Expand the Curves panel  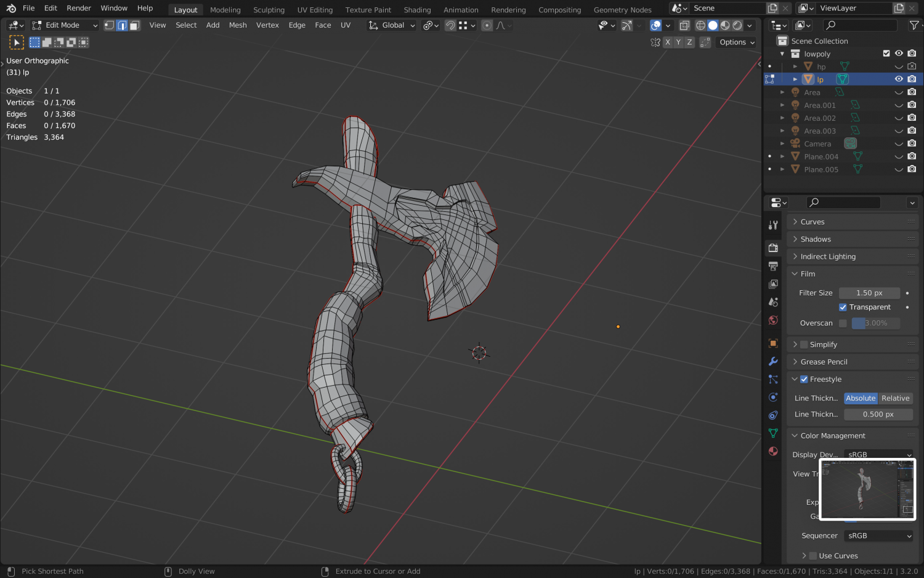pos(853,222)
